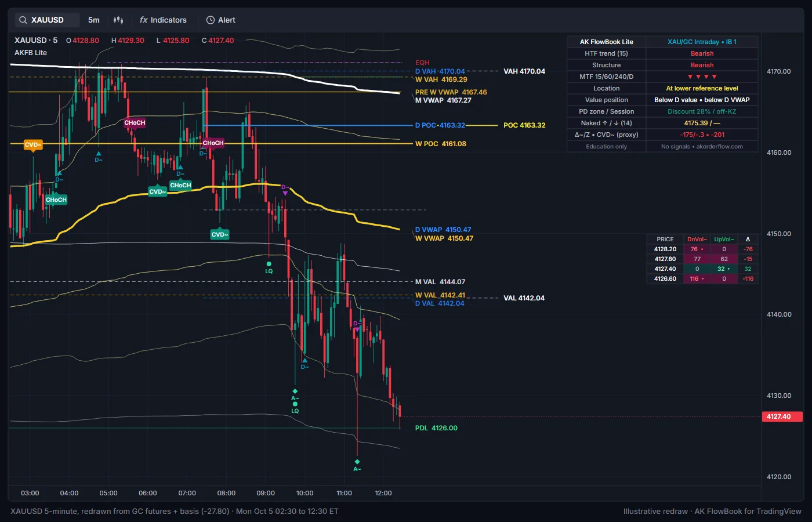Viewport: 812px width, 522px height.
Task: Open the XAUUSD symbol search box
Action: point(47,20)
